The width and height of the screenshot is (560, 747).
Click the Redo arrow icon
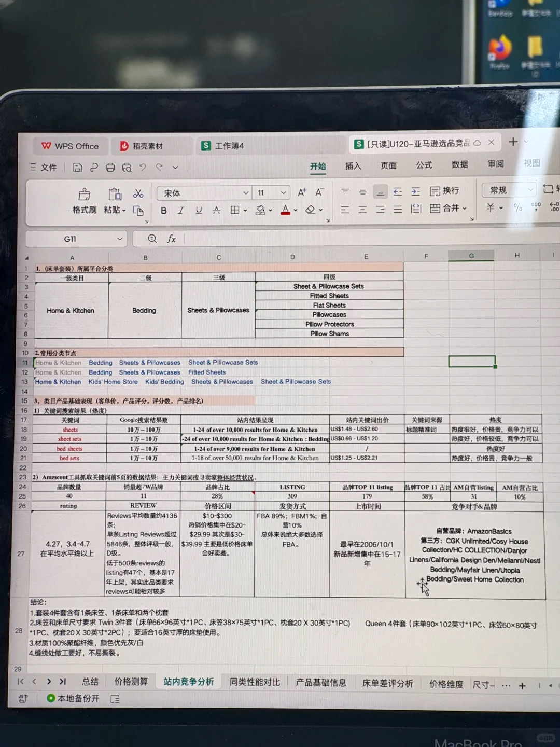[159, 167]
